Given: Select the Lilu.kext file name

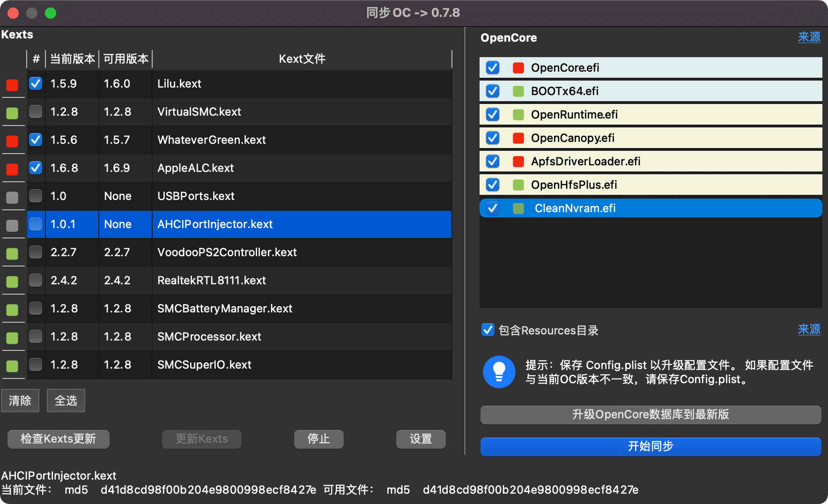Looking at the screenshot, I should [x=179, y=84].
